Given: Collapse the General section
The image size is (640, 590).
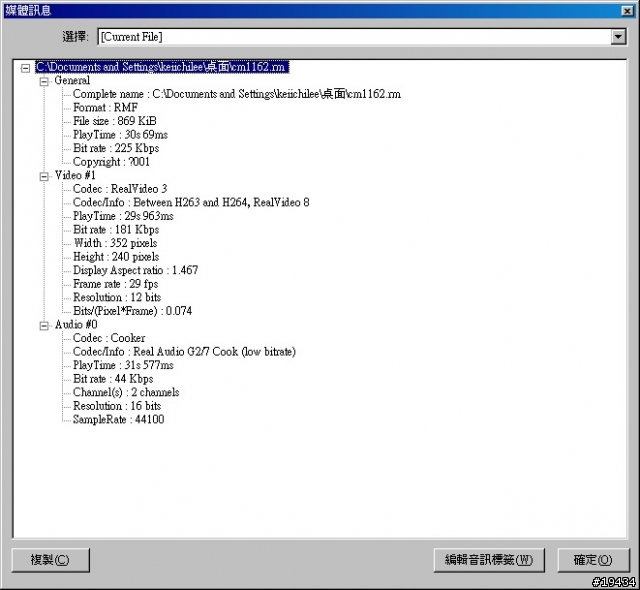Looking at the screenshot, I should point(44,82).
